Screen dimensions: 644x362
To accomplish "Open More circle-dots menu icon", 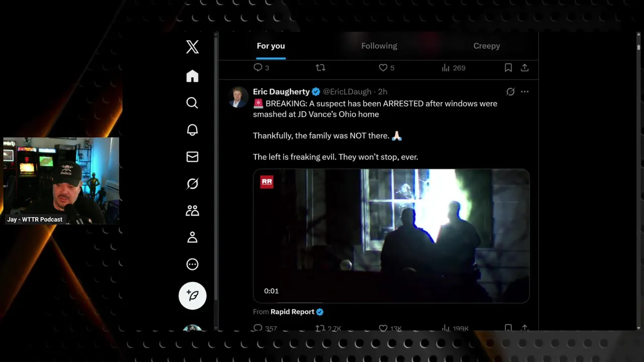I will (192, 264).
